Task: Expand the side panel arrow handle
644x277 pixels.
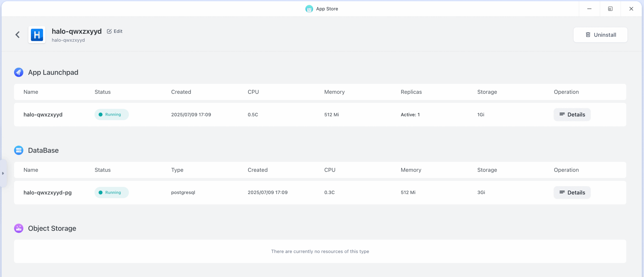Action: click(x=3, y=173)
